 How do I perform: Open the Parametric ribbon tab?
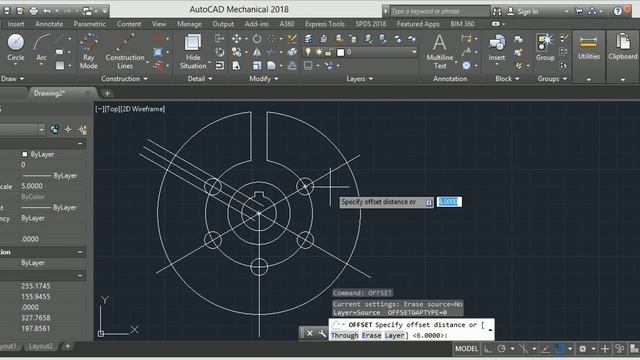click(x=89, y=24)
